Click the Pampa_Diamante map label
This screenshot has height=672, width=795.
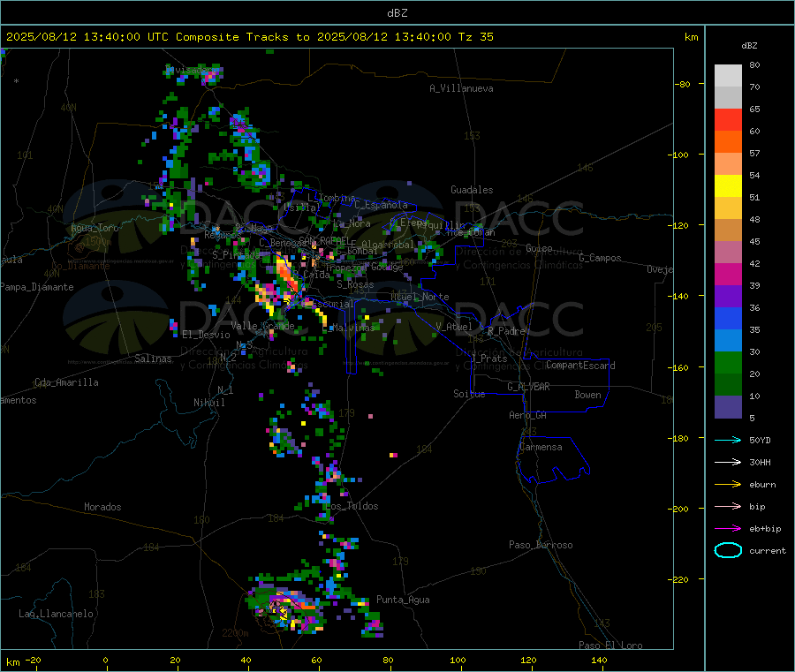click(37, 287)
